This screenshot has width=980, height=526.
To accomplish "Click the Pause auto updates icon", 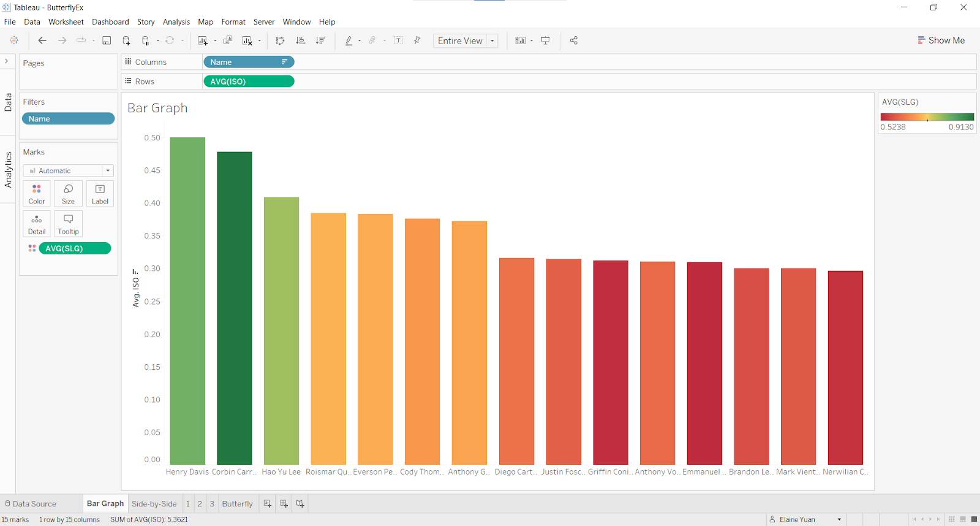I will [146, 40].
